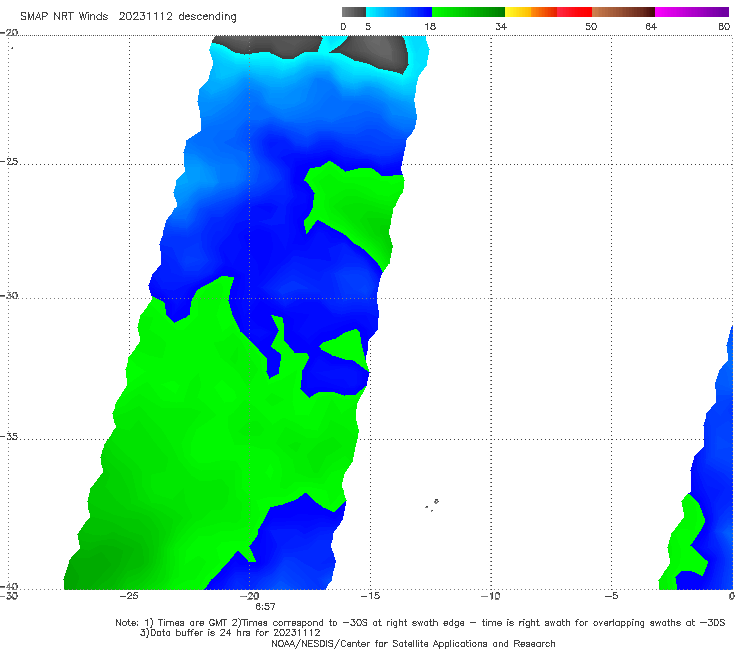Click the colorbar label 50
The height and width of the screenshot is (650, 740).
[x=591, y=27]
